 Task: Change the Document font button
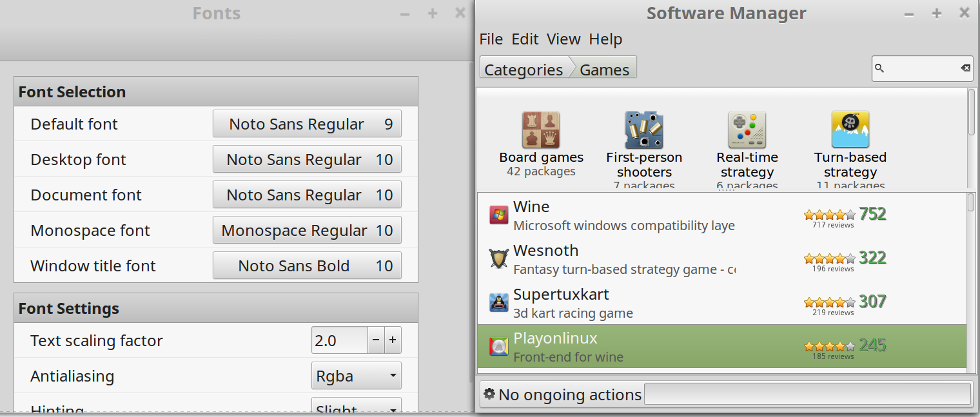click(307, 195)
